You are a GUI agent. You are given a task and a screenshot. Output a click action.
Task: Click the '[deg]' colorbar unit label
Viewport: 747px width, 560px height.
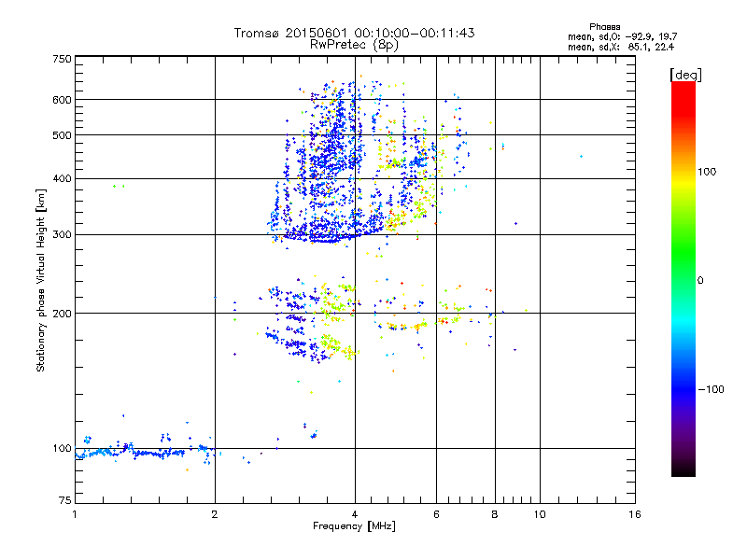685,75
